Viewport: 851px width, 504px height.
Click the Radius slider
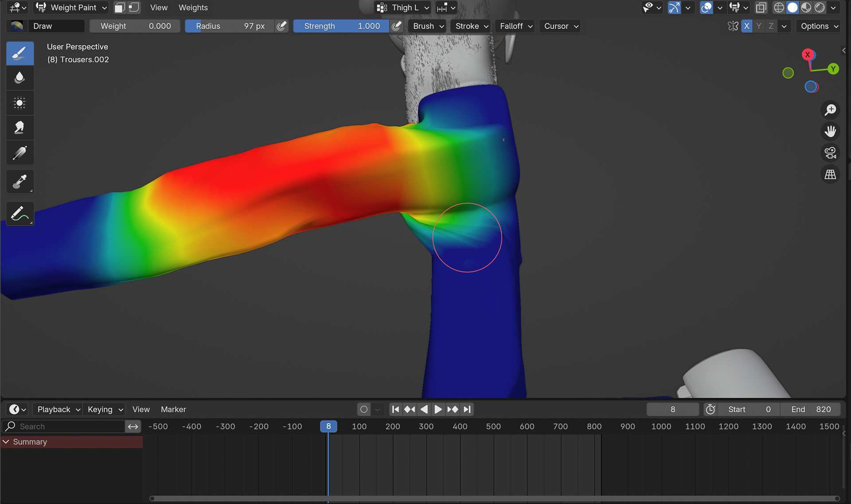[x=230, y=26]
